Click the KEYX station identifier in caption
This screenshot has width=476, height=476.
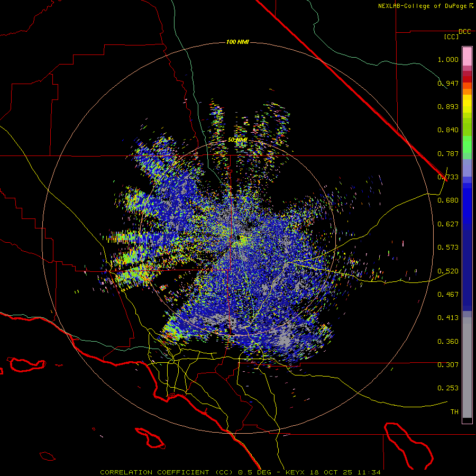295,472
